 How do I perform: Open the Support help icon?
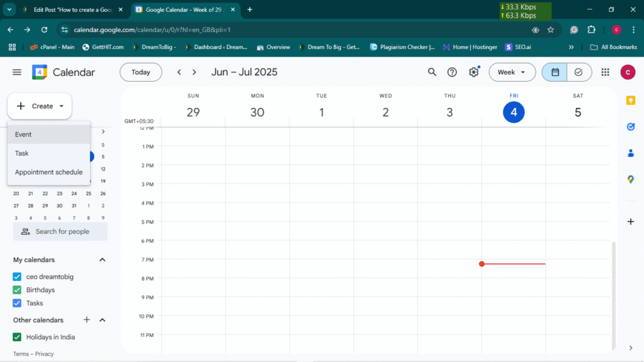(x=452, y=72)
